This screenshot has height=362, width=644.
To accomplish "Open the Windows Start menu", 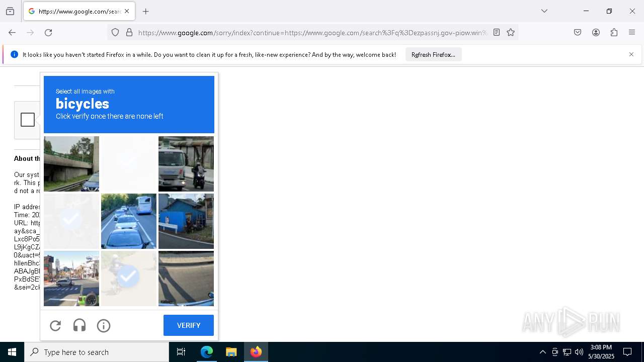I will pos(12,352).
